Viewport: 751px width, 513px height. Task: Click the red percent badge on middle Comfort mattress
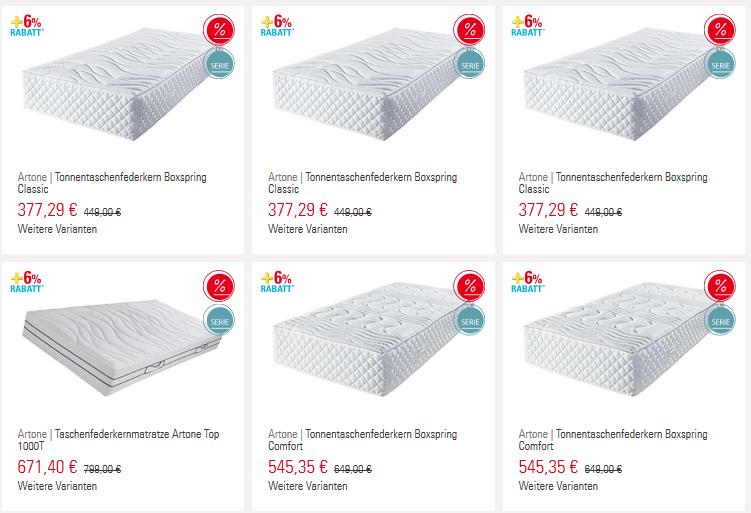coord(469,286)
